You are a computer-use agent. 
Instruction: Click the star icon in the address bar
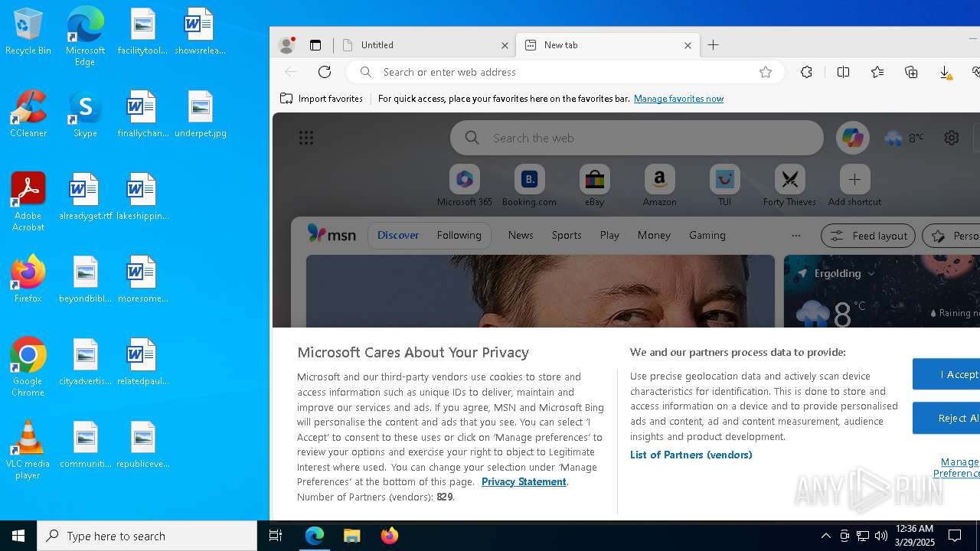(766, 72)
